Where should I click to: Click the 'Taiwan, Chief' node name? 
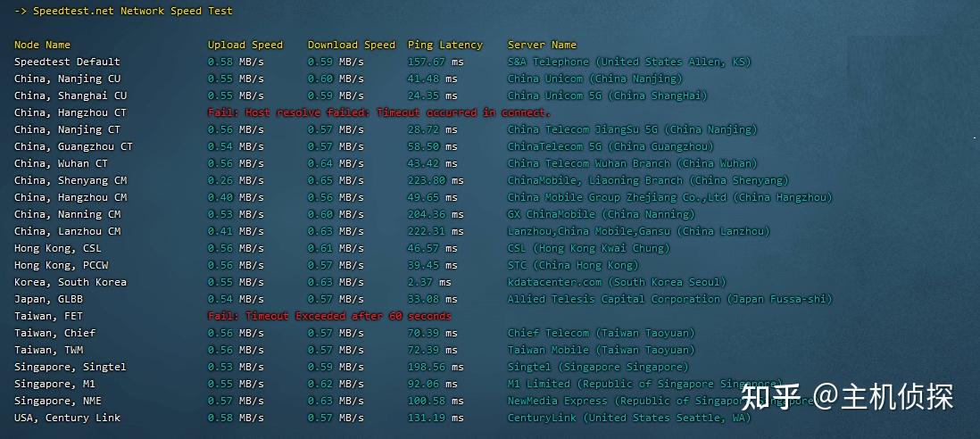54,332
